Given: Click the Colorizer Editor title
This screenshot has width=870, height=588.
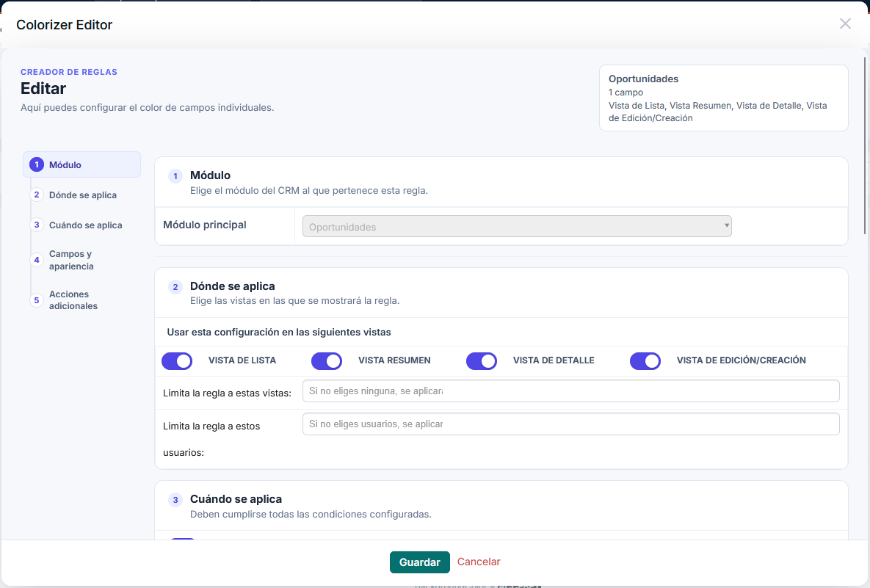Looking at the screenshot, I should (x=65, y=24).
